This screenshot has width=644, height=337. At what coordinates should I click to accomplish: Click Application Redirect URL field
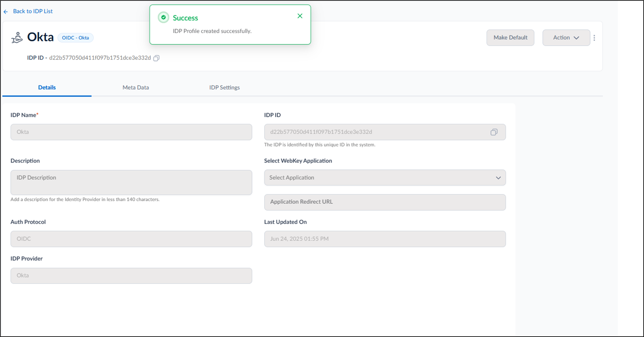tap(385, 202)
